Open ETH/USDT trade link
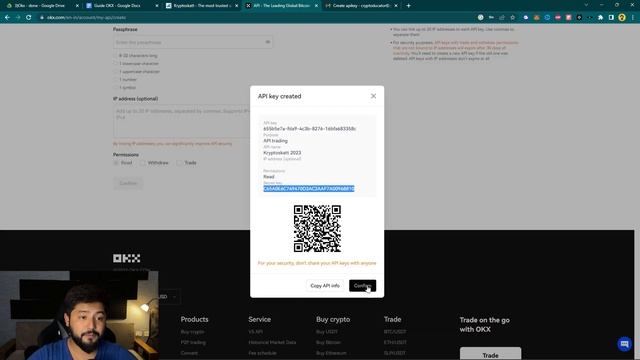This screenshot has height=360, width=640. tap(395, 342)
